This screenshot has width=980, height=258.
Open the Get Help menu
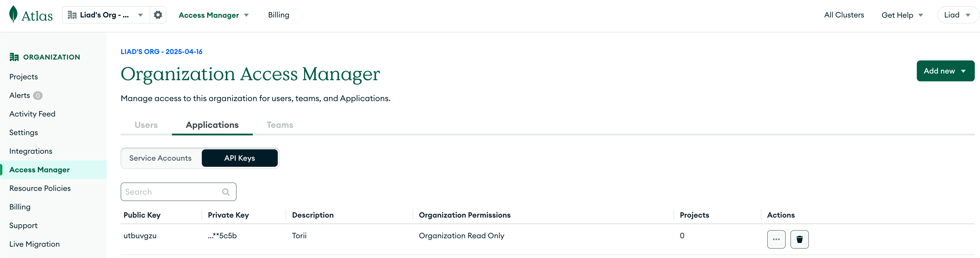(902, 15)
